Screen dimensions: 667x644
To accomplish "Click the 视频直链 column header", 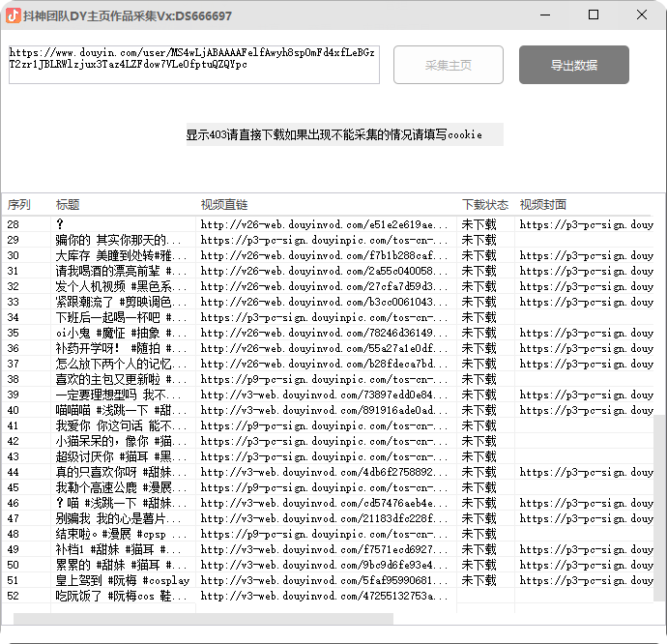I will click(x=224, y=205).
